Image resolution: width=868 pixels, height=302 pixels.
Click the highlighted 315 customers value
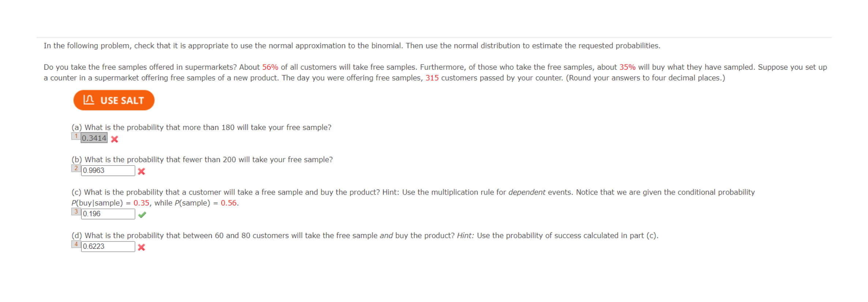click(432, 78)
